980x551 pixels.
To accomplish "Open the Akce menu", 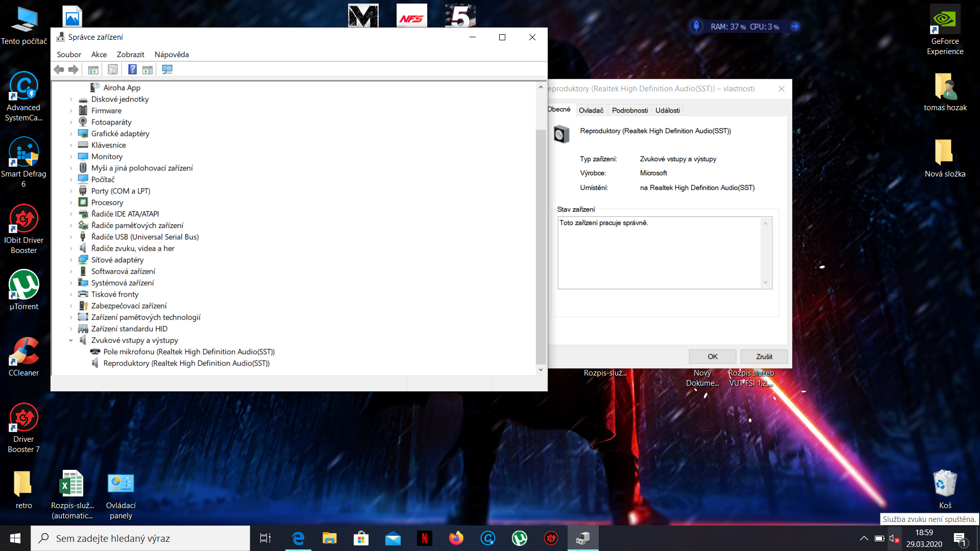I will click(x=99, y=55).
